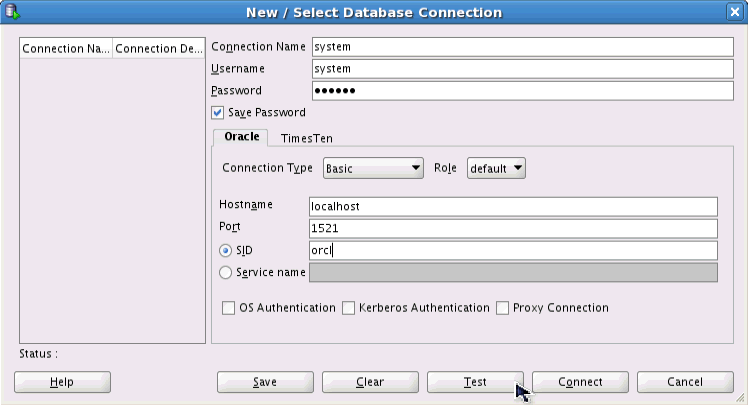Switch to the Oracle tab
This screenshot has width=748, height=405.
(x=241, y=137)
